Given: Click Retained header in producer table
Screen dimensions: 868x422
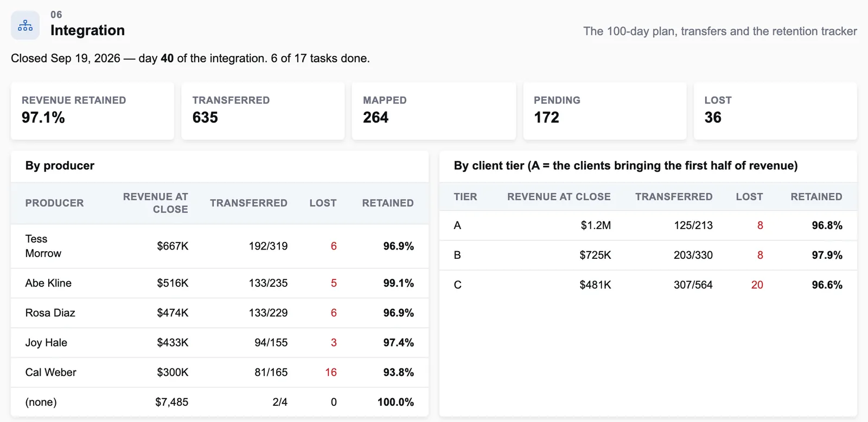Looking at the screenshot, I should pyautogui.click(x=388, y=203).
